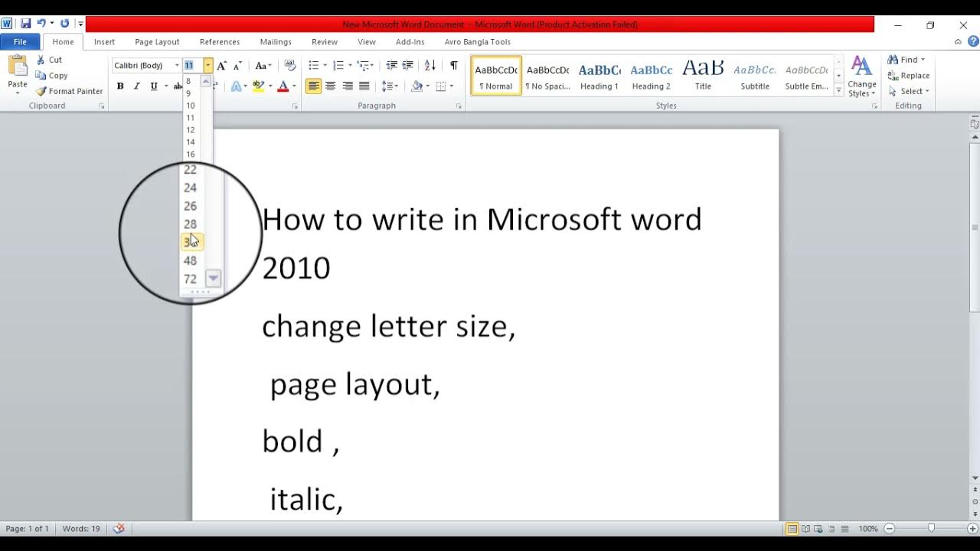Click the Borders grid icon
Viewport: 980px width, 551px height.
coord(441,86)
